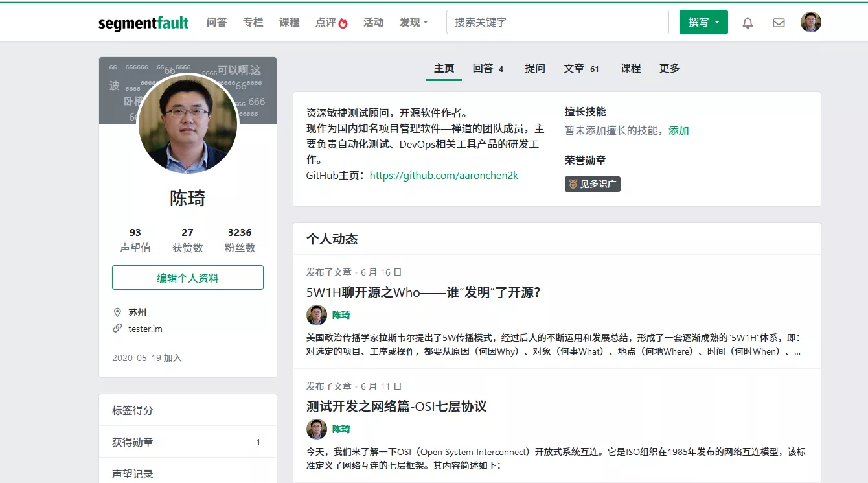This screenshot has height=483, width=868.
Task: Open the segmentfault logo homepage
Action: (143, 23)
